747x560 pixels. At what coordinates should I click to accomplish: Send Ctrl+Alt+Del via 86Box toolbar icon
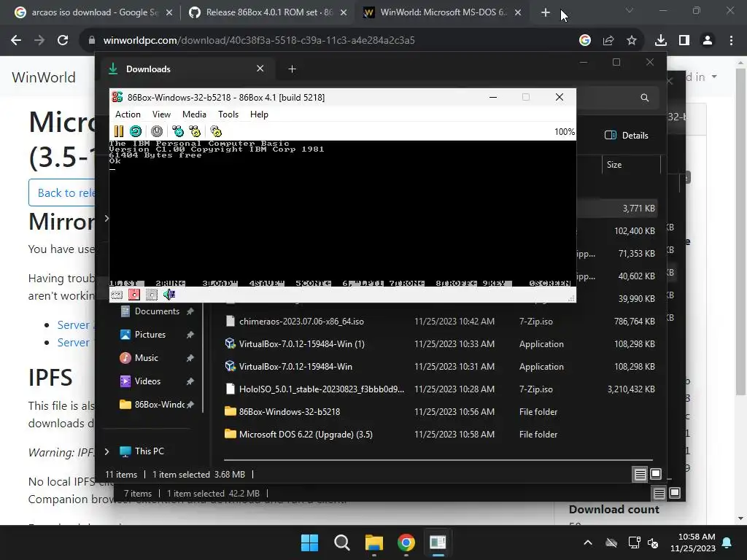178,131
